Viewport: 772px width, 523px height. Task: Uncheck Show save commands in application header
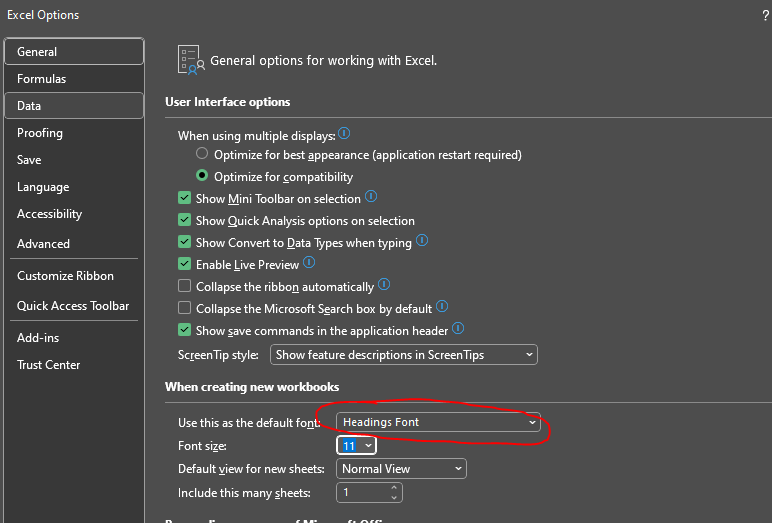tap(184, 329)
